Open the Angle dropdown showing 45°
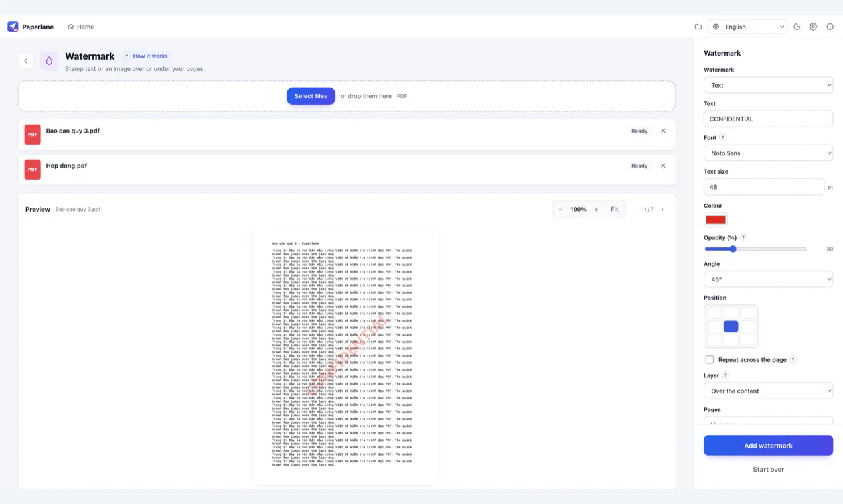The height and width of the screenshot is (504, 843). point(768,279)
